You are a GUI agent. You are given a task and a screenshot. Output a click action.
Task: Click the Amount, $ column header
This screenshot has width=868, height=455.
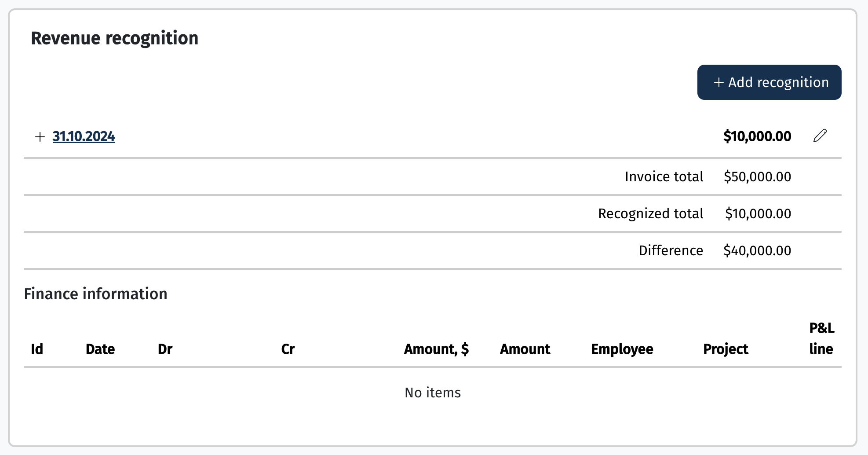[x=437, y=349]
